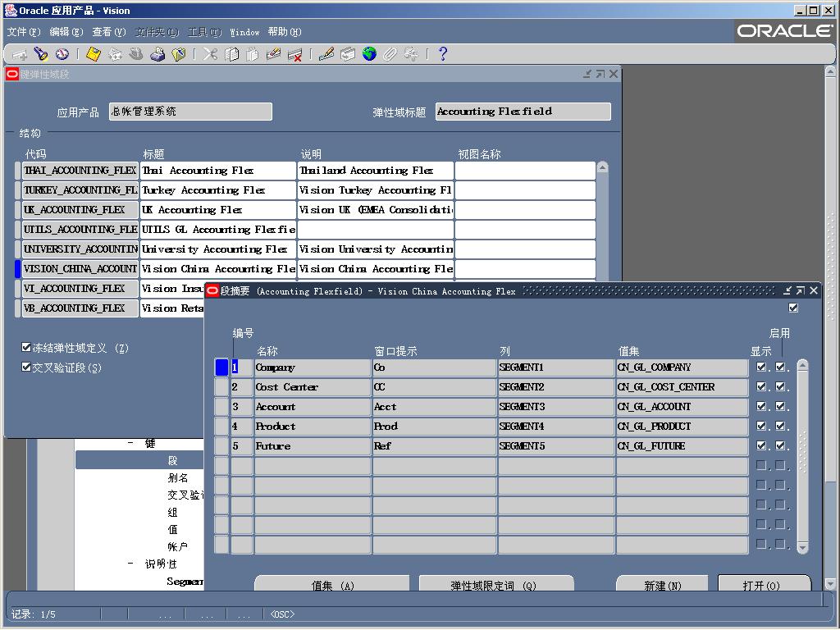Open Window Help question mark icon

(x=443, y=54)
